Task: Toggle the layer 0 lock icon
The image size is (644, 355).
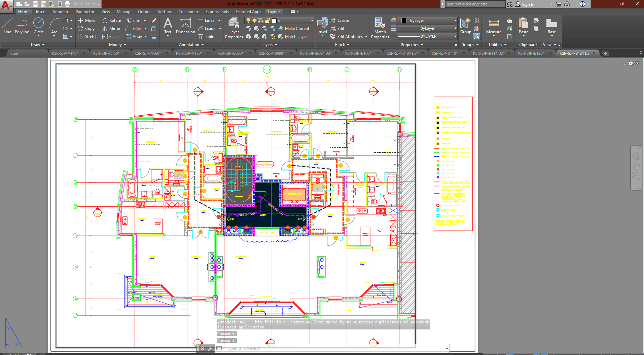Action: (267, 21)
